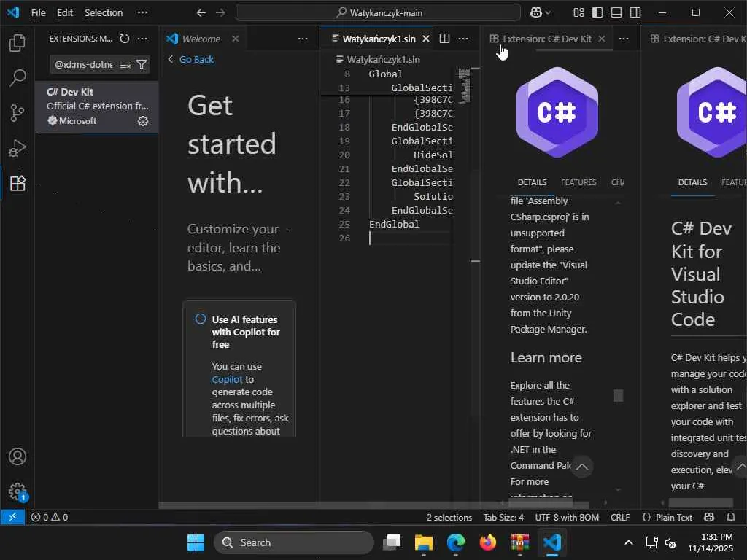747x560 pixels.
Task: Toggle the bottom panel
Action: pos(616,13)
